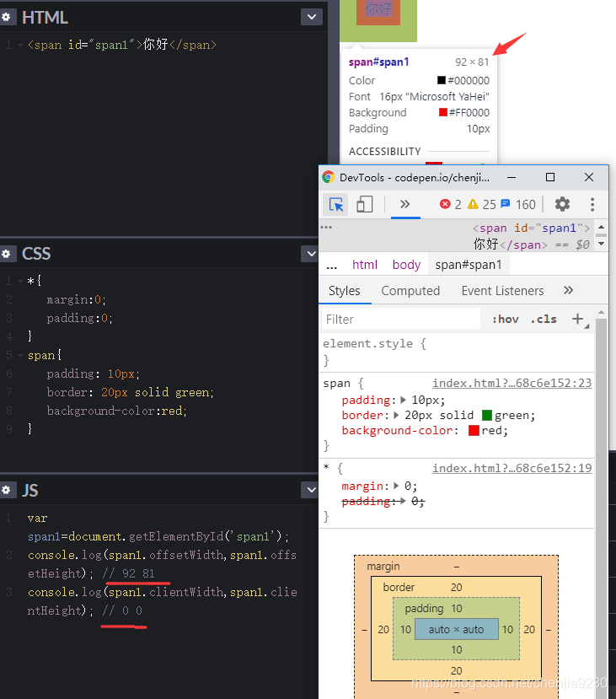Select html in DOM breadcrumb
This screenshot has width=616, height=699.
(365, 265)
